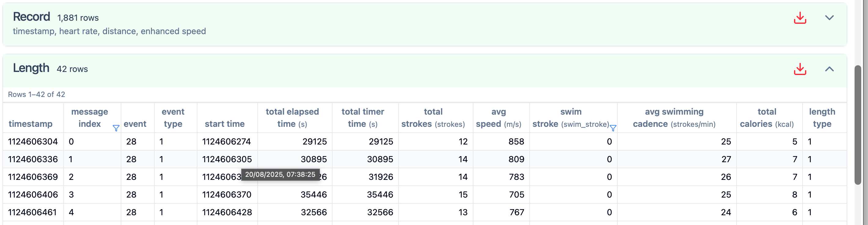868x225 pixels.
Task: Collapse the Length section chevron
Action: 829,69
